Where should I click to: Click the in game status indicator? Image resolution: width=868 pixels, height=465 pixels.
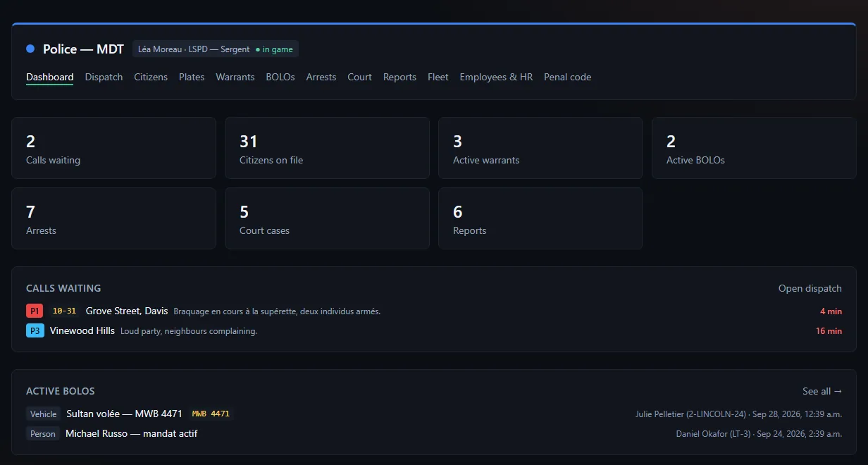point(274,49)
